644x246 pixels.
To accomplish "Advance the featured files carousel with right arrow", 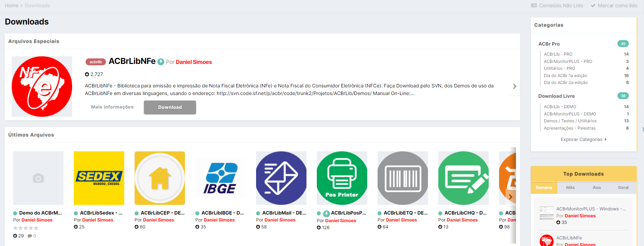I will 515,86.
